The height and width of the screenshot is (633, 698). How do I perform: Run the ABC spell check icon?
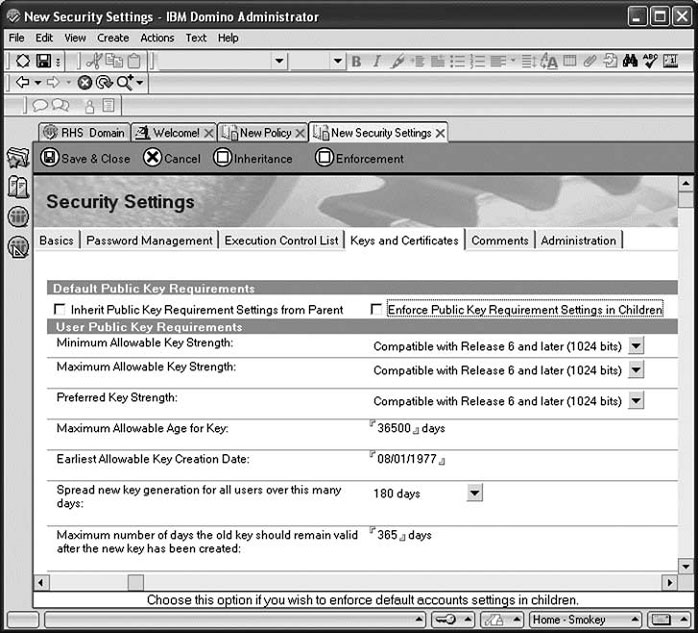click(x=650, y=61)
